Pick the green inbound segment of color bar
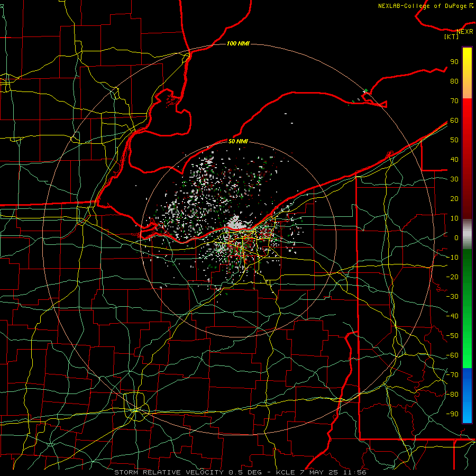476x476 pixels. [x=467, y=309]
